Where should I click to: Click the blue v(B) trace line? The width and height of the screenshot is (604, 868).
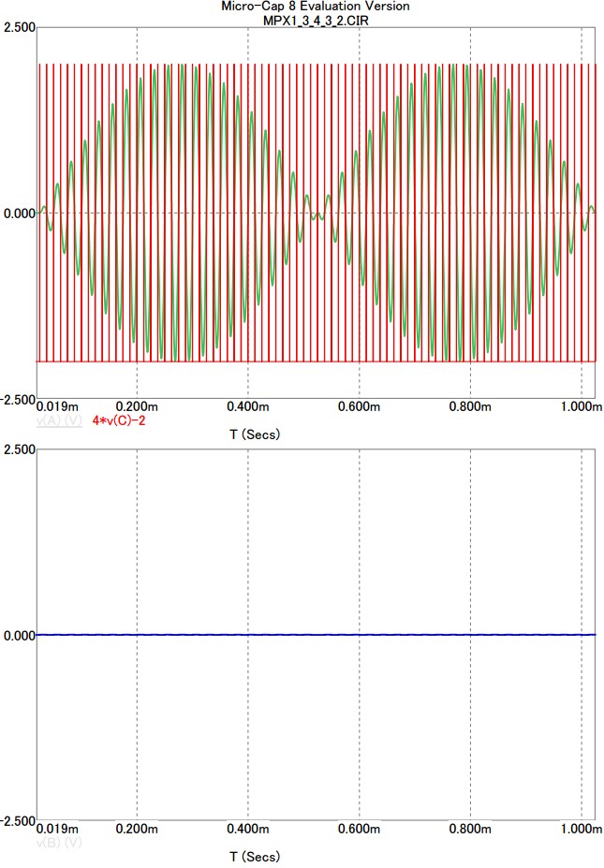click(x=318, y=635)
